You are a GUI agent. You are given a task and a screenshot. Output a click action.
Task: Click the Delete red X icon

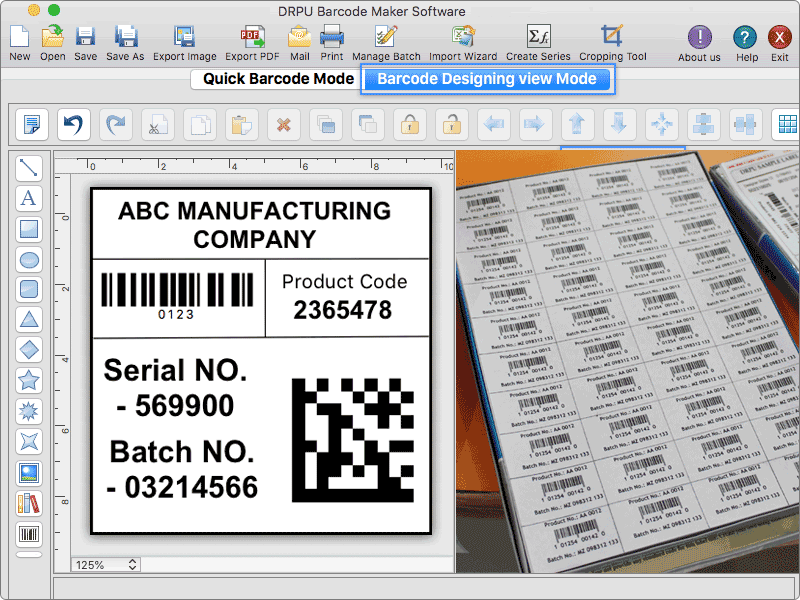[284, 125]
